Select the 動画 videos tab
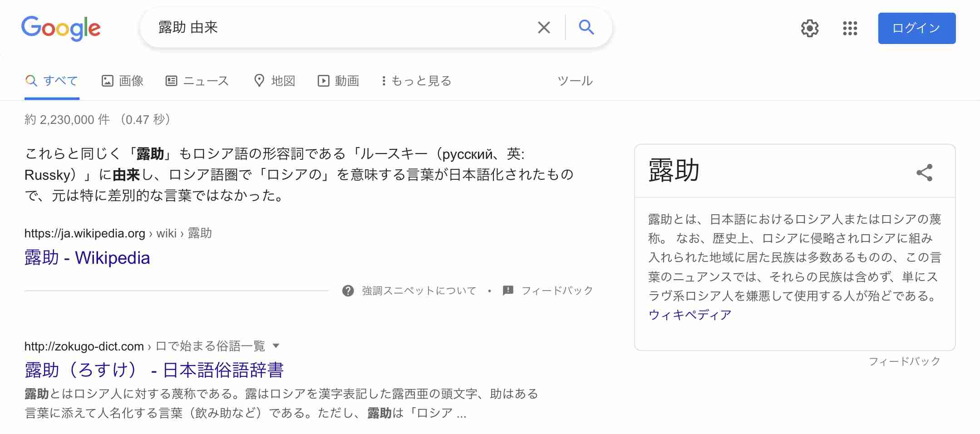This screenshot has height=434, width=980. click(339, 81)
